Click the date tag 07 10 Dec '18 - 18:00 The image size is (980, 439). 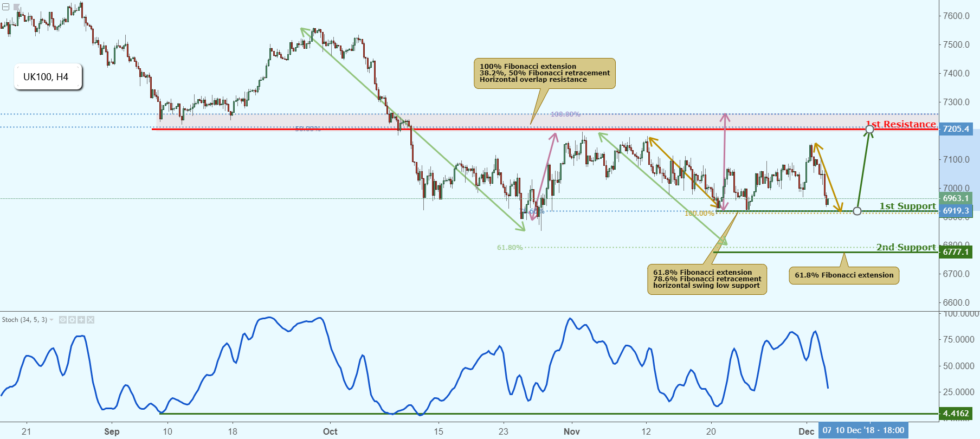tap(863, 430)
